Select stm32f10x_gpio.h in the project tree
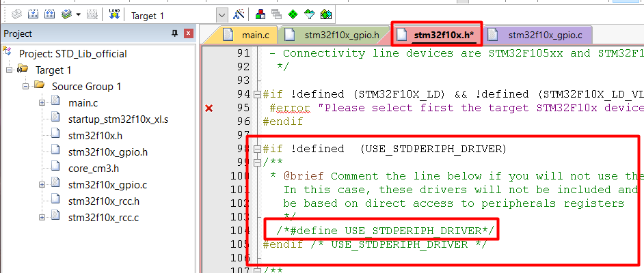The height and width of the screenshot is (273, 644). 107,152
